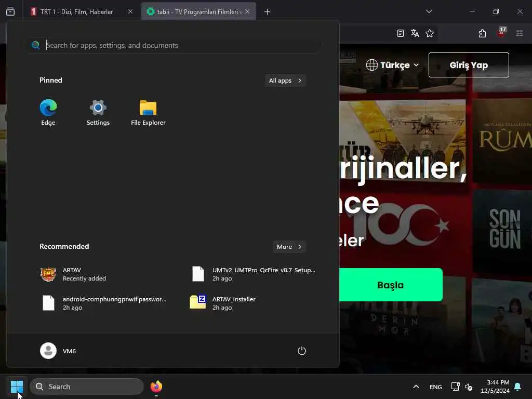532x399 pixels.
Task: Close the TRT 1 tab
Action: coord(130,11)
